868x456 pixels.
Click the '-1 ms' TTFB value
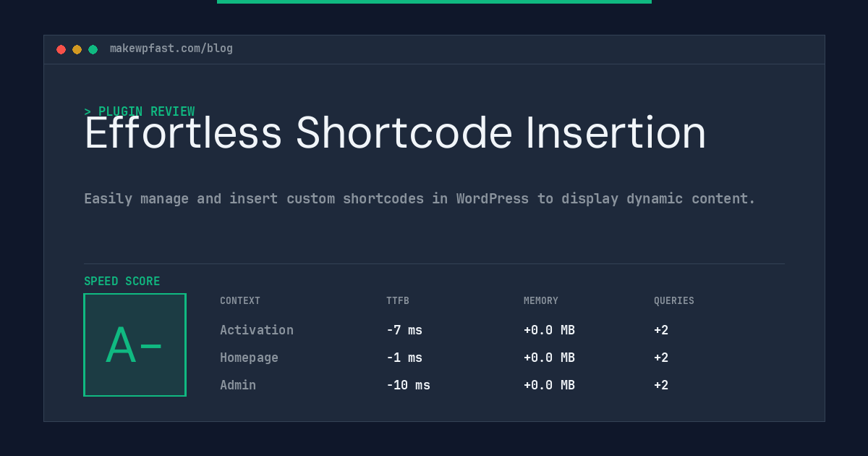click(404, 358)
